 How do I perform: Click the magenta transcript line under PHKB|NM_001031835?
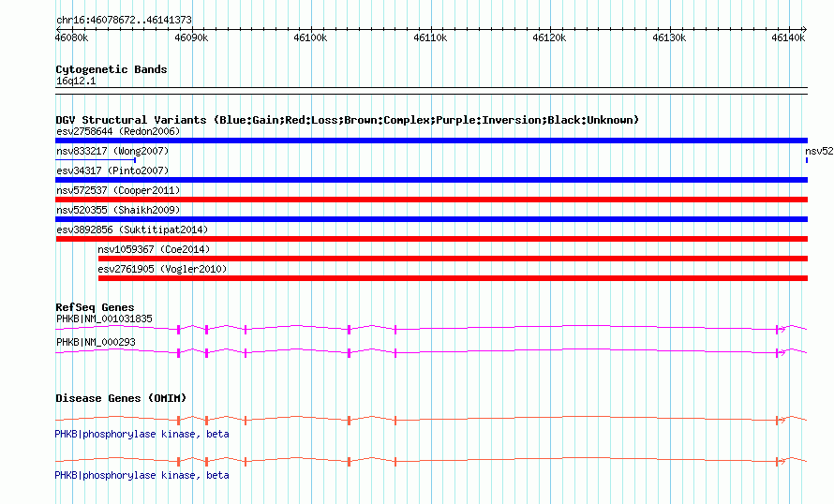pyautogui.click(x=431, y=329)
